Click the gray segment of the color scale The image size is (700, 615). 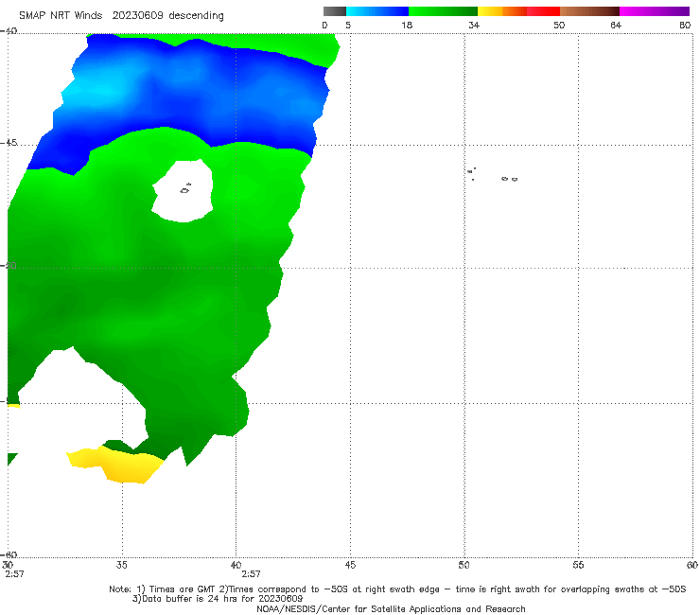(x=335, y=11)
